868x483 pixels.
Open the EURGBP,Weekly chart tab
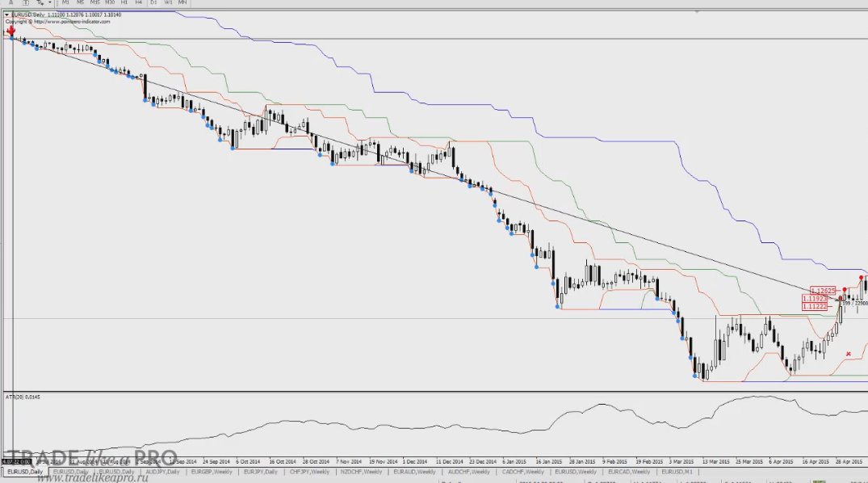pyautogui.click(x=212, y=472)
